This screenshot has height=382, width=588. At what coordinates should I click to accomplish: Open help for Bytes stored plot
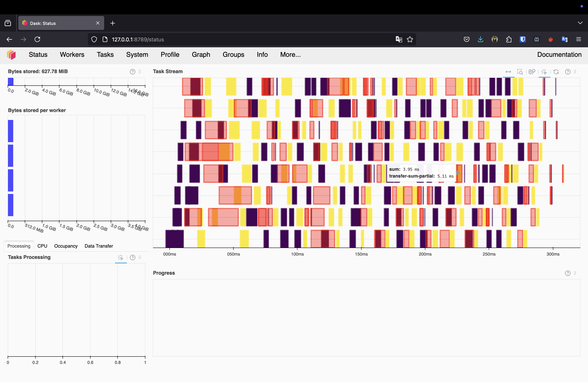coord(132,72)
